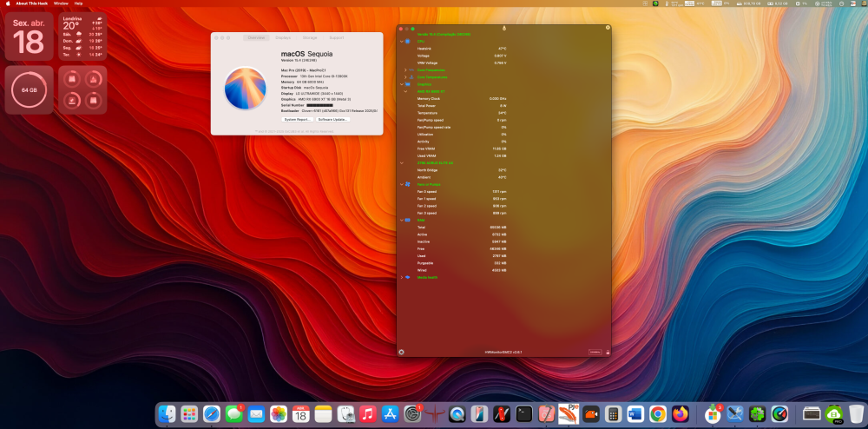Click the round yellow button at HWMonitorSMC2 top-right

point(608,28)
